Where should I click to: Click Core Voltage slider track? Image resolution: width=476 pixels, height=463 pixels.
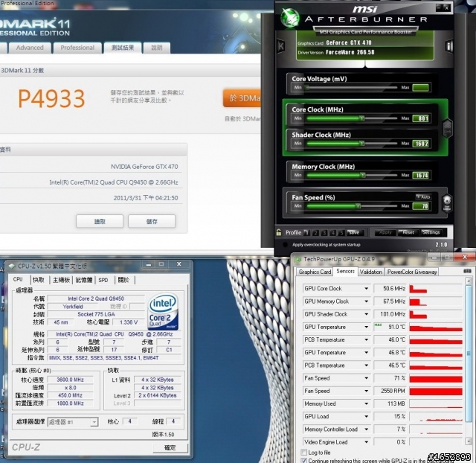(352, 88)
